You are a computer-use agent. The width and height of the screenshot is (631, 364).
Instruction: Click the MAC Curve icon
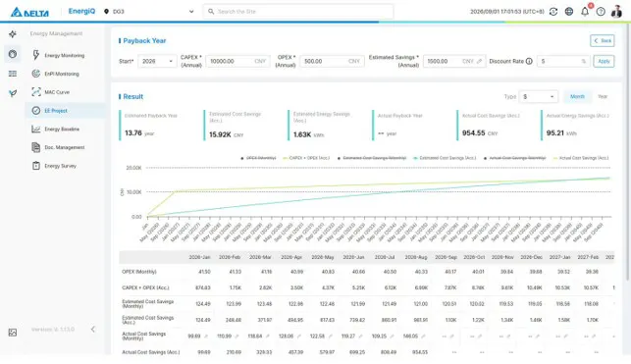pos(36,92)
